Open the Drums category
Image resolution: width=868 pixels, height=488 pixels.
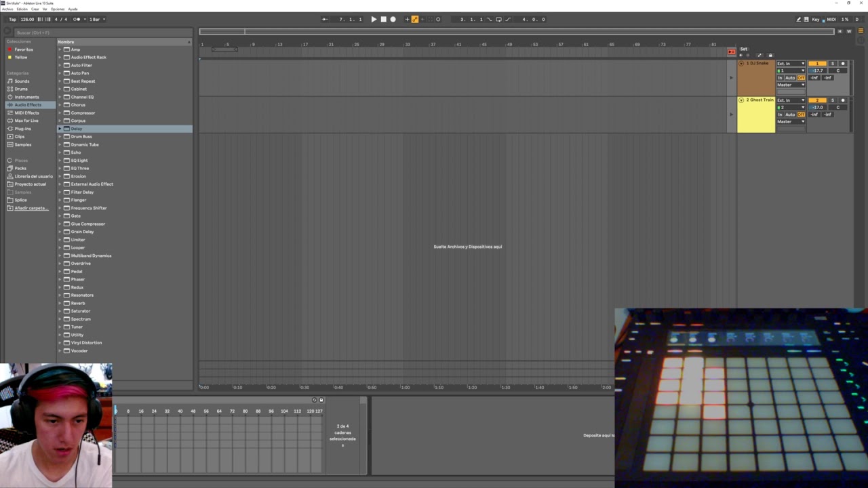[x=21, y=89]
